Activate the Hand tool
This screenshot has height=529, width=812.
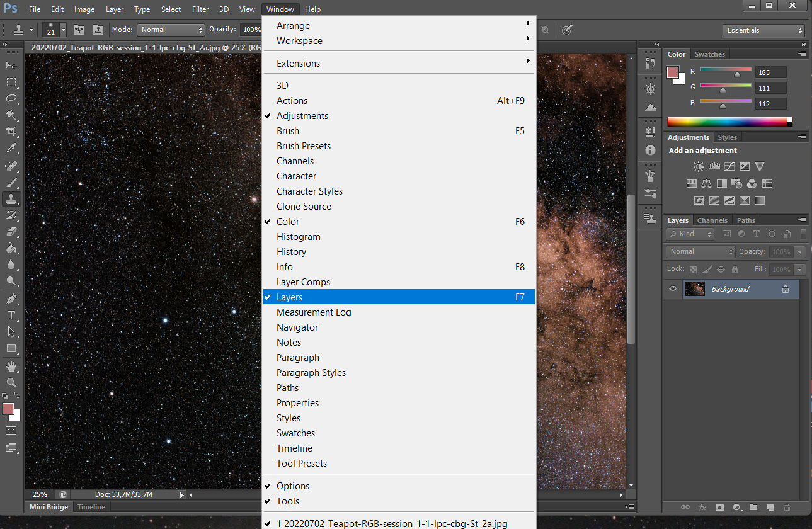11,366
